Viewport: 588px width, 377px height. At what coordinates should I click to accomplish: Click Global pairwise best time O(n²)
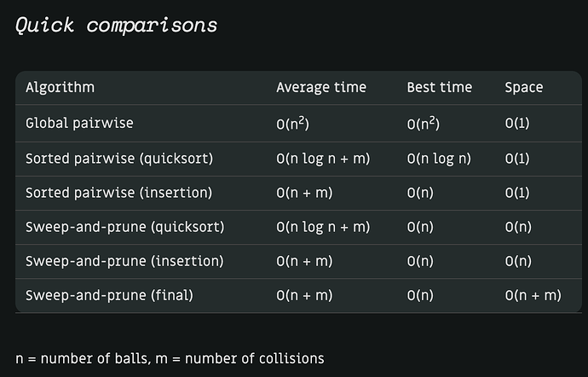click(x=424, y=123)
